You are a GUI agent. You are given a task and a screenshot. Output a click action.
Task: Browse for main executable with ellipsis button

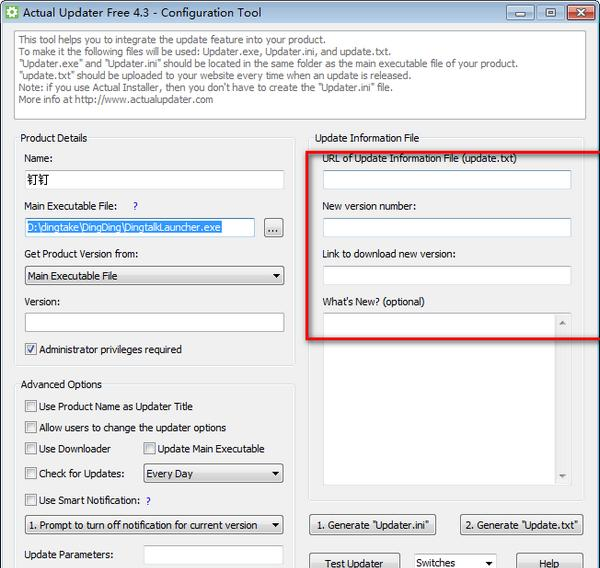coord(274,228)
